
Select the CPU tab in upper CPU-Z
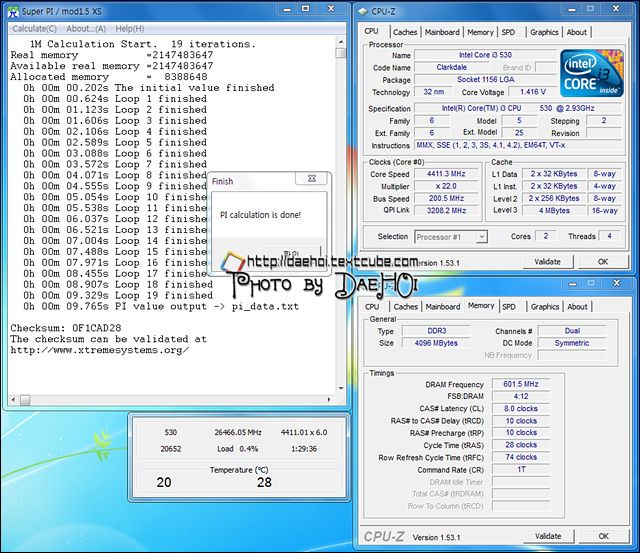[x=371, y=31]
